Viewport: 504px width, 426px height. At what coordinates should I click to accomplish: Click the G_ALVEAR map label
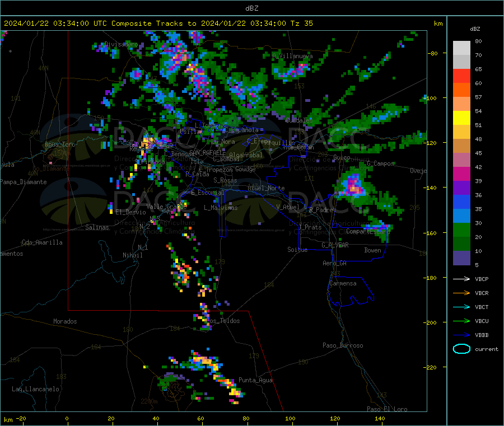click(x=335, y=245)
